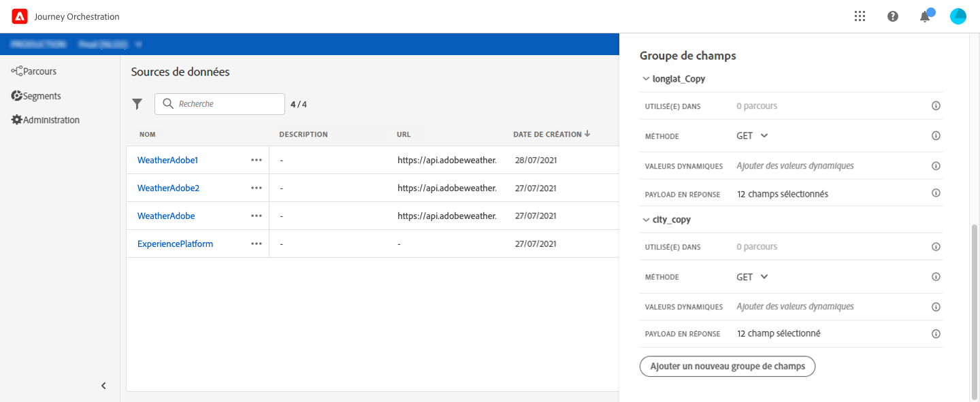Click info icon for longlat_Copy Payload en réponse
Screen dimensions: 980x402
point(936,193)
